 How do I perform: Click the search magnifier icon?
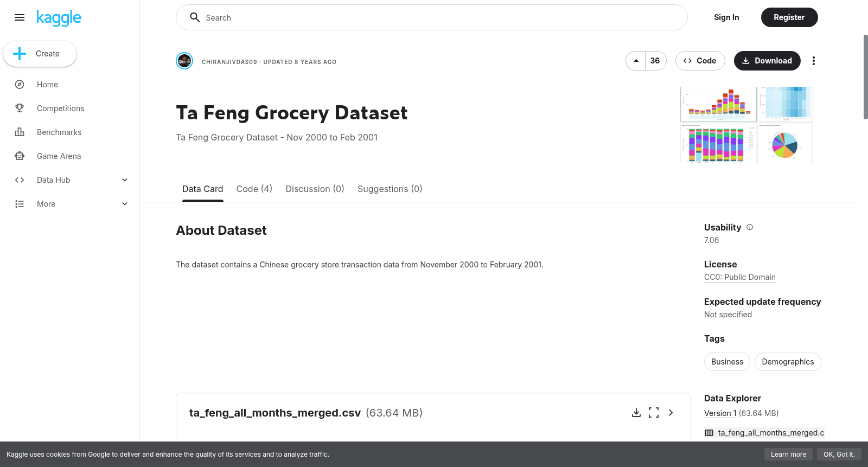click(195, 17)
